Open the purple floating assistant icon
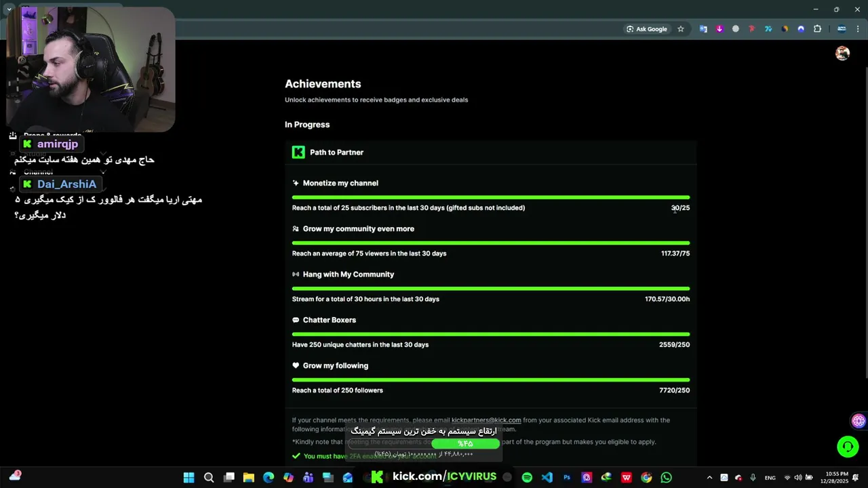The height and width of the screenshot is (488, 868). tap(859, 421)
